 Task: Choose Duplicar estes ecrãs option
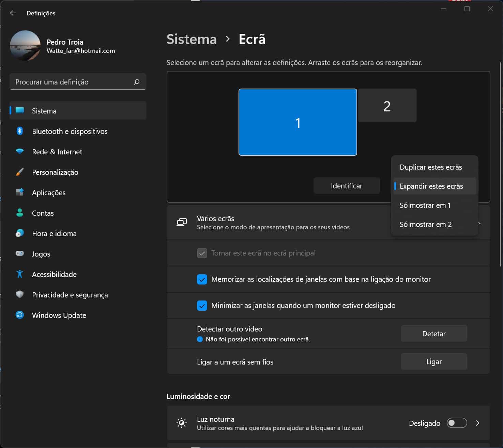(431, 167)
